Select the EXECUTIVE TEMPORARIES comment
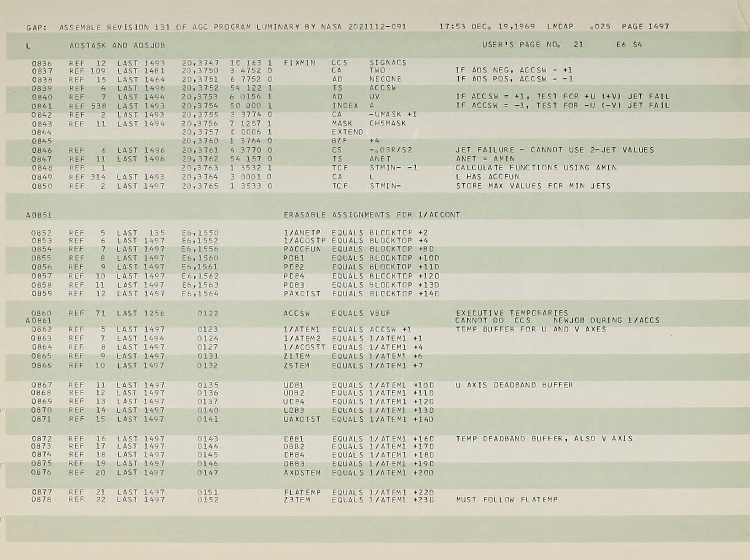 pyautogui.click(x=512, y=313)
